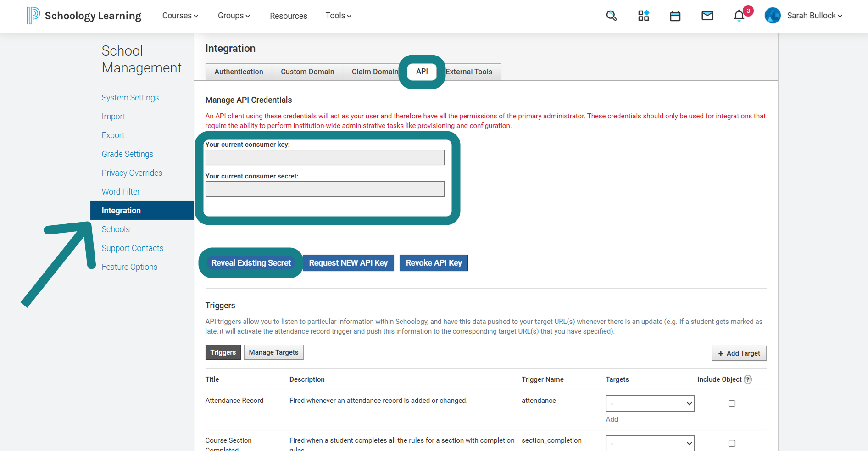
Task: Click the Include Object help icon
Action: coord(748,379)
